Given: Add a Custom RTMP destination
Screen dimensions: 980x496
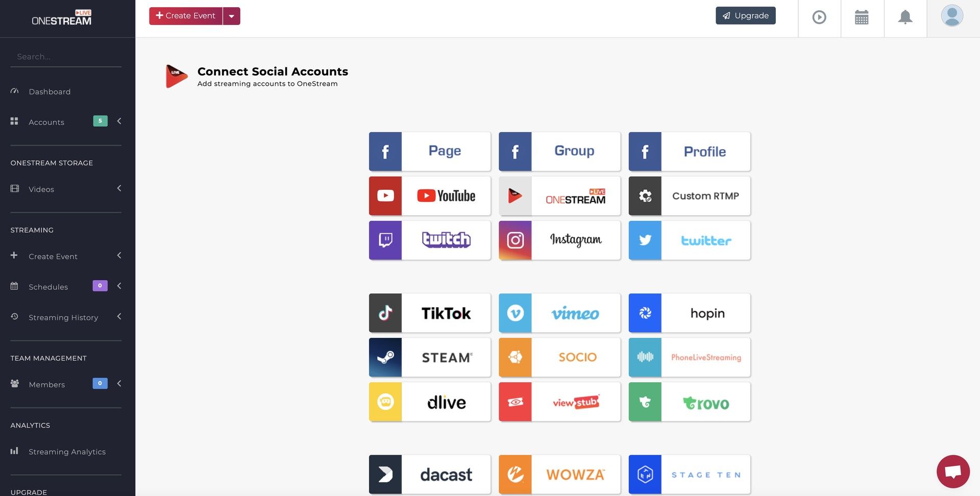Looking at the screenshot, I should pyautogui.click(x=689, y=196).
